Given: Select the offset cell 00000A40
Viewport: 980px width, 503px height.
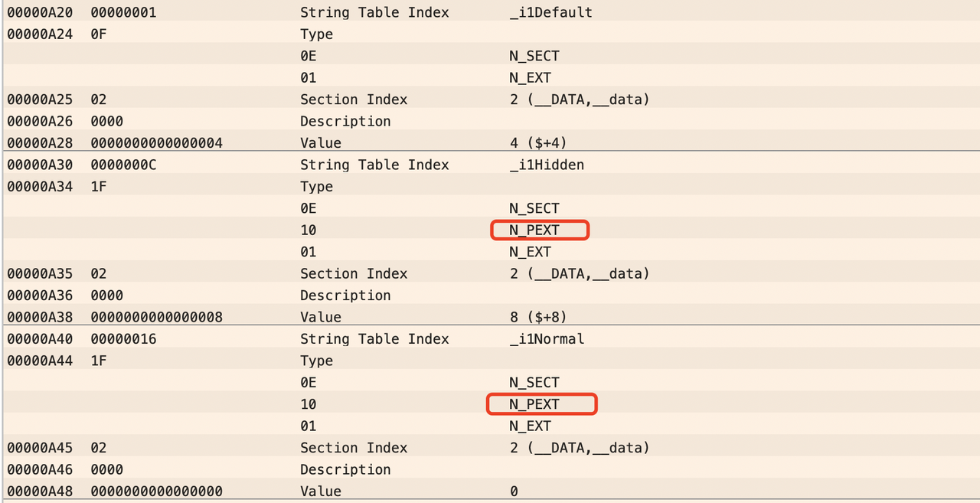Looking at the screenshot, I should coord(40,338).
